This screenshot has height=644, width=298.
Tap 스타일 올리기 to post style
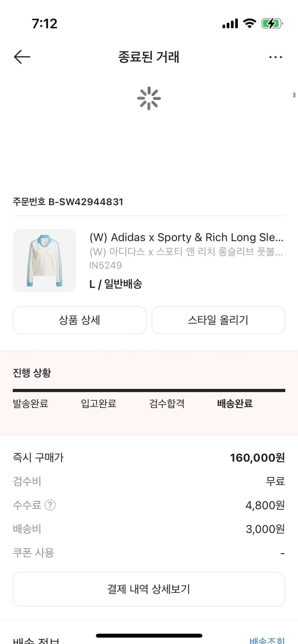[218, 320]
